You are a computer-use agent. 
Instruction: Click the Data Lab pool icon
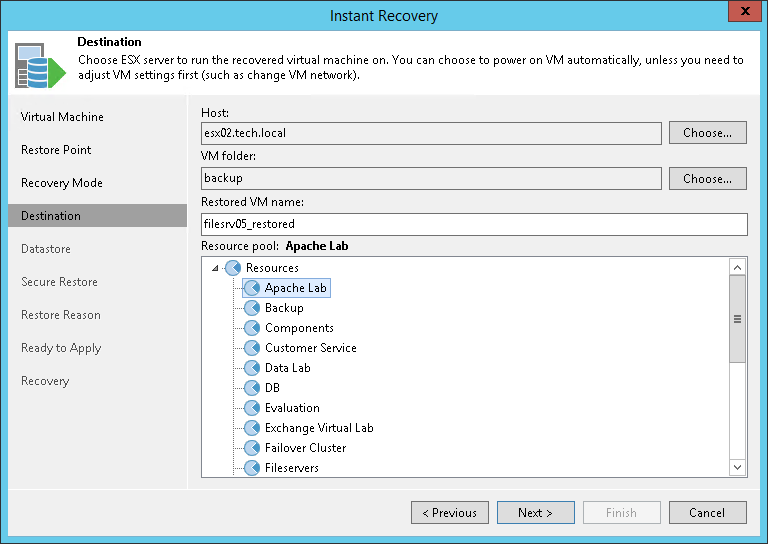pyautogui.click(x=252, y=368)
